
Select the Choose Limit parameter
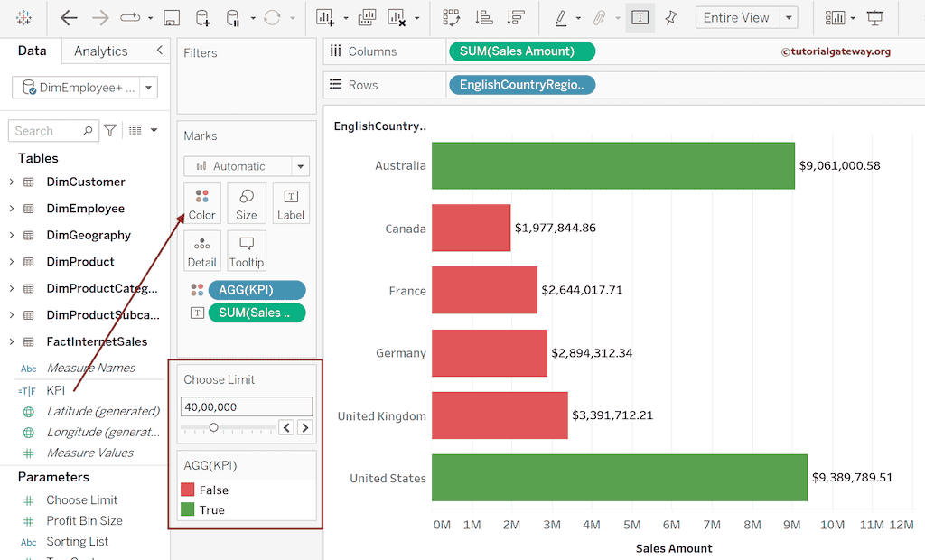81,499
